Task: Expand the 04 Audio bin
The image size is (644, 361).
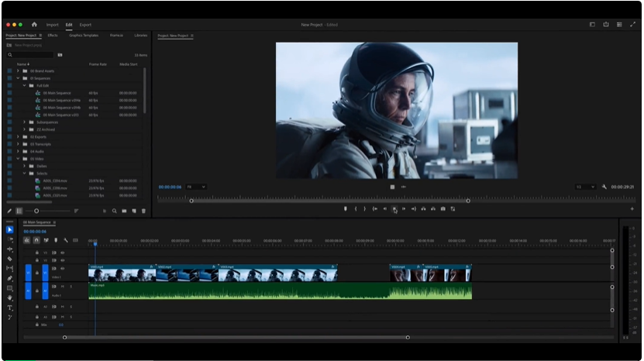Action: point(18,152)
